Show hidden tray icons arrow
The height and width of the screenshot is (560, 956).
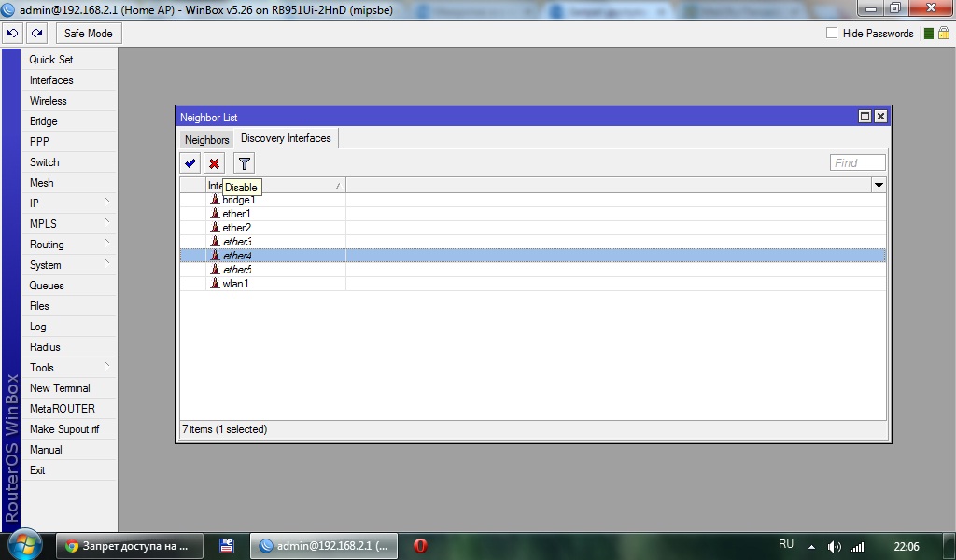(x=811, y=547)
